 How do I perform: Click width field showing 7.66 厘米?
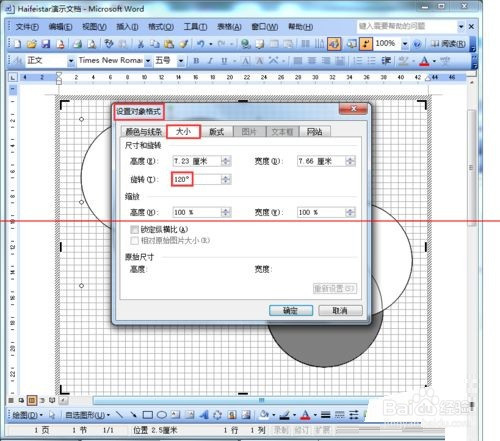(x=321, y=161)
